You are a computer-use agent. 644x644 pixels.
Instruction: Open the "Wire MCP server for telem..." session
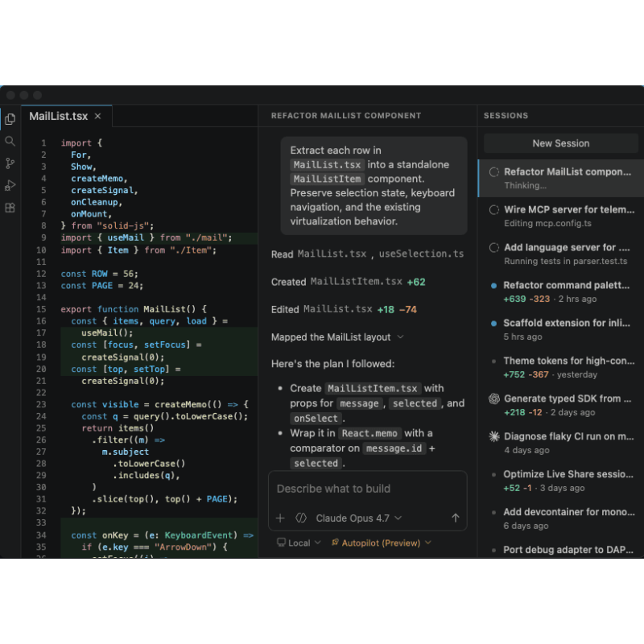click(x=560, y=216)
